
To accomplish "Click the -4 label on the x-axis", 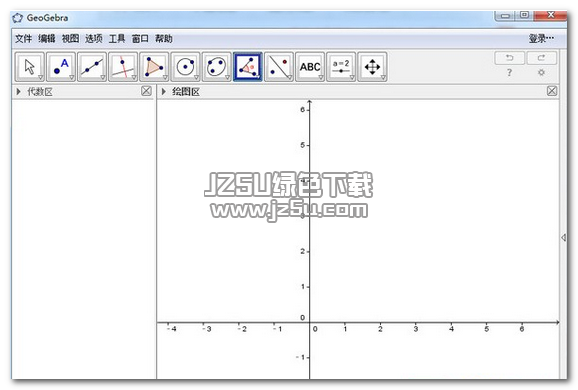I will coord(171,328).
